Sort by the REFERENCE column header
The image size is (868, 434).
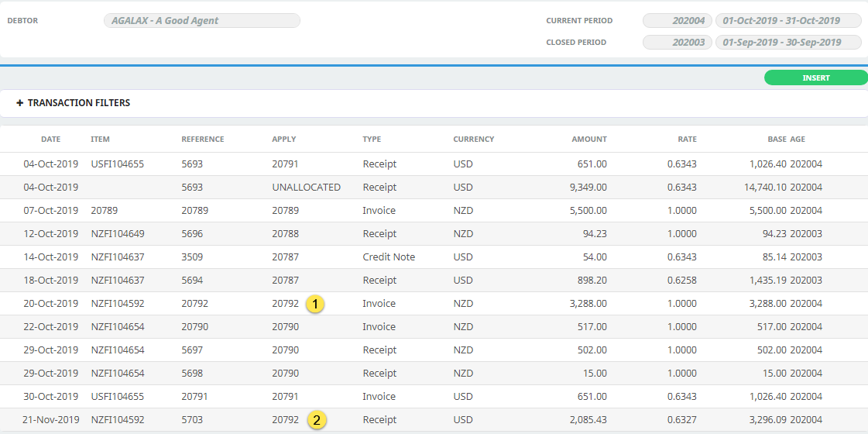coord(203,139)
